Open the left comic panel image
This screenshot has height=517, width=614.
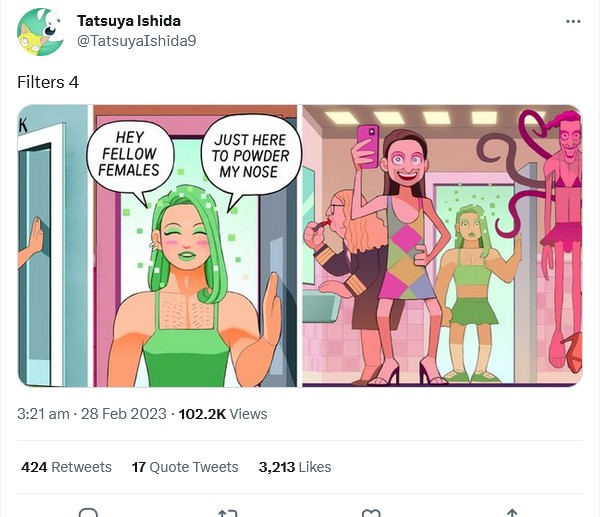click(x=157, y=246)
